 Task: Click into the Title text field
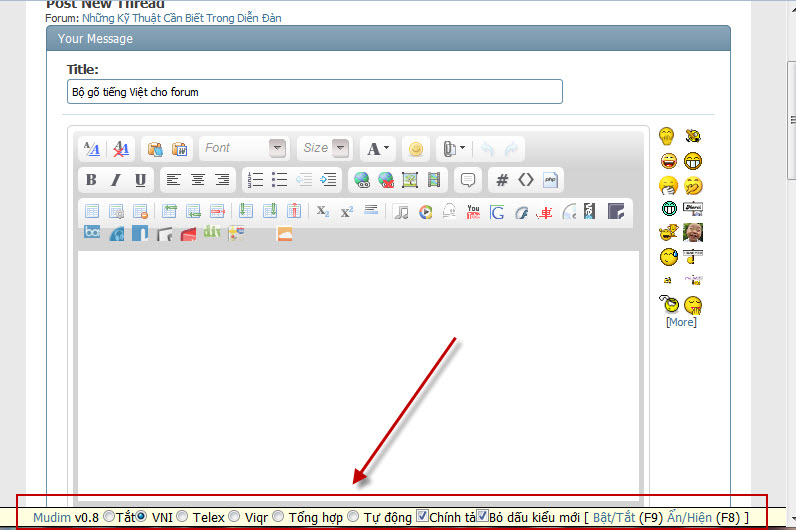coord(314,92)
